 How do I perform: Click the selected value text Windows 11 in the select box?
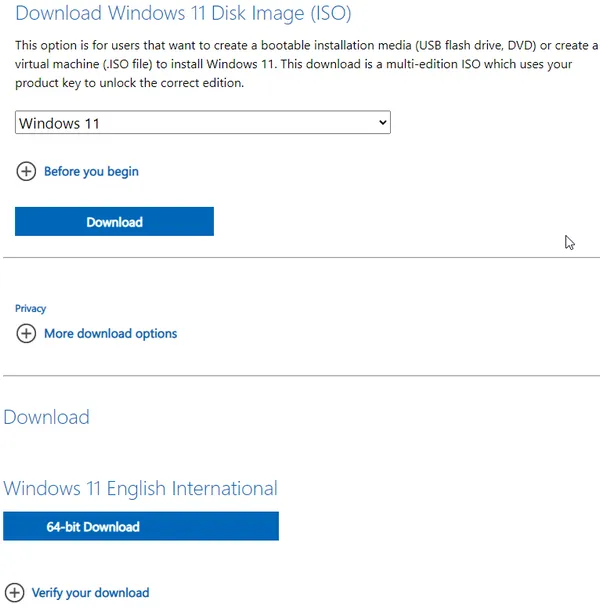click(59, 123)
